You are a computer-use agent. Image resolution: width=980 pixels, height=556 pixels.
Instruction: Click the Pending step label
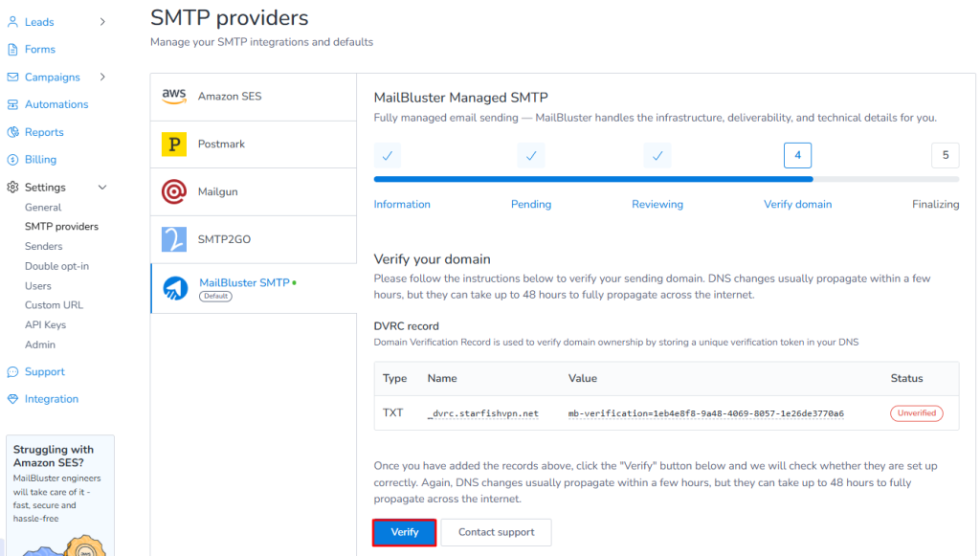click(x=531, y=204)
